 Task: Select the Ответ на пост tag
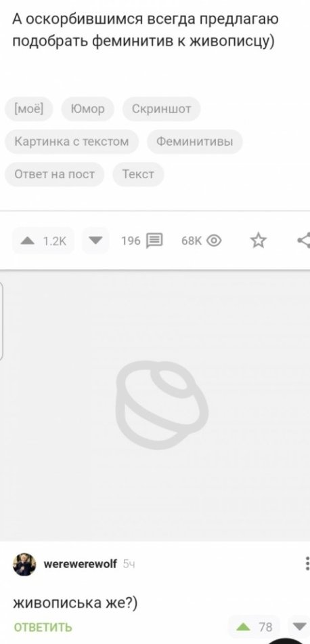click(x=55, y=174)
